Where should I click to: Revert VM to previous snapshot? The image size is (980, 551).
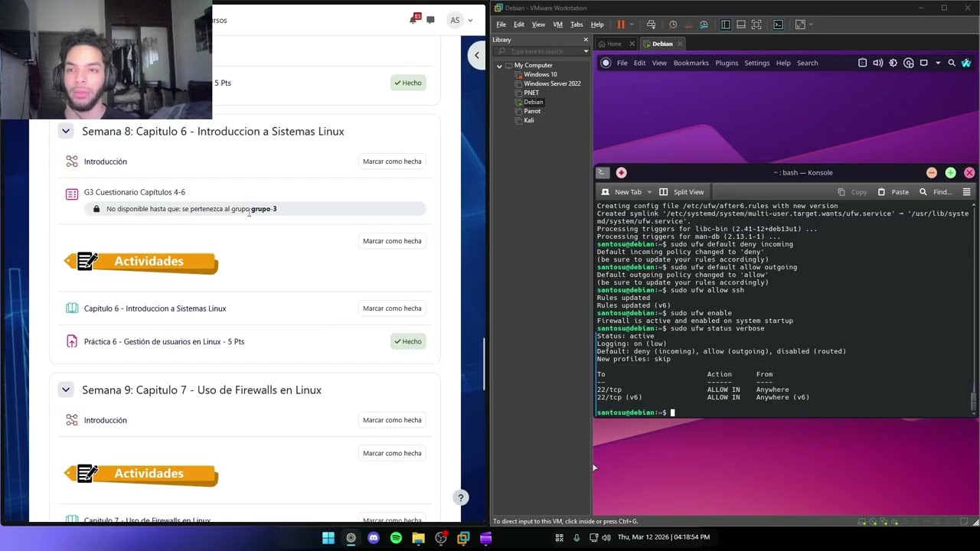click(689, 24)
